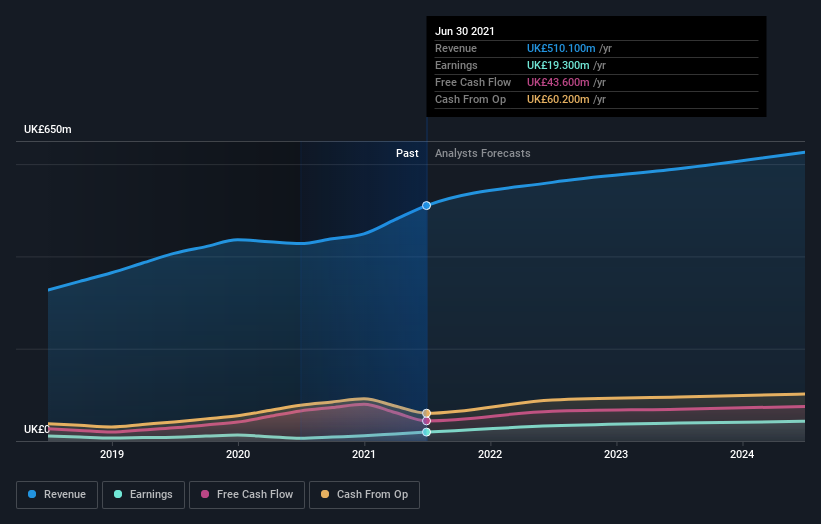The image size is (821, 524).
Task: Select the 2021 x-axis label
Action: [364, 454]
